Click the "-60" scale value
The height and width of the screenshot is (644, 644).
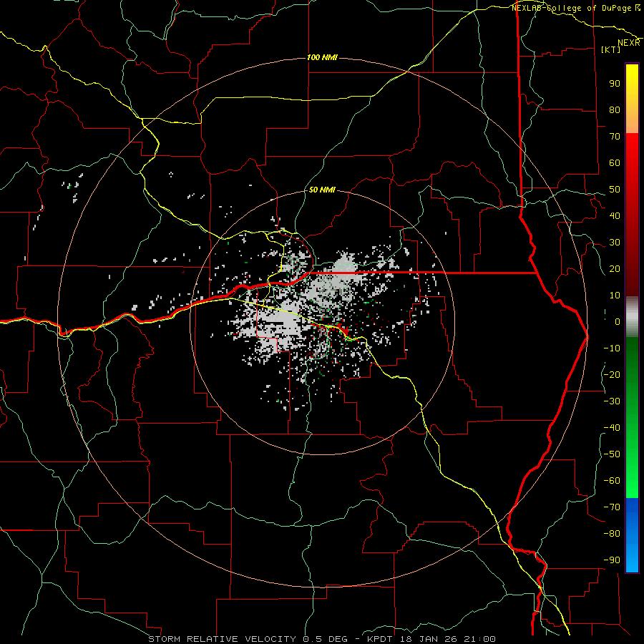tap(612, 481)
